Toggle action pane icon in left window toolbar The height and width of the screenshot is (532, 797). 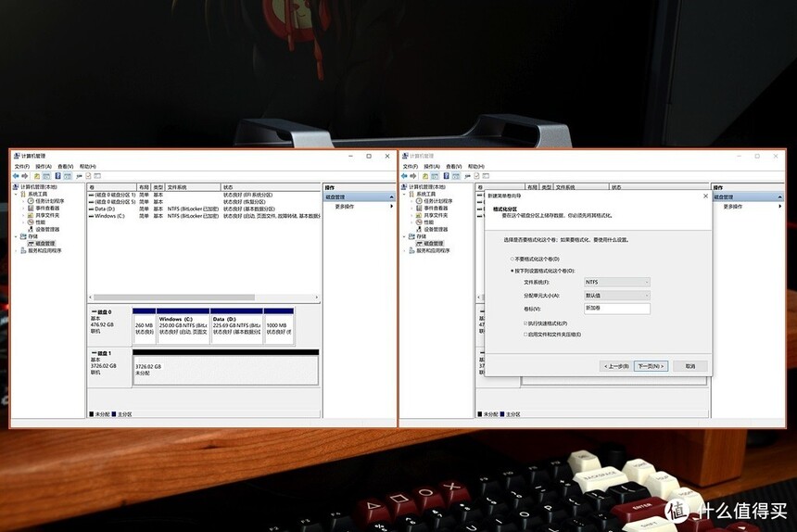point(67,176)
